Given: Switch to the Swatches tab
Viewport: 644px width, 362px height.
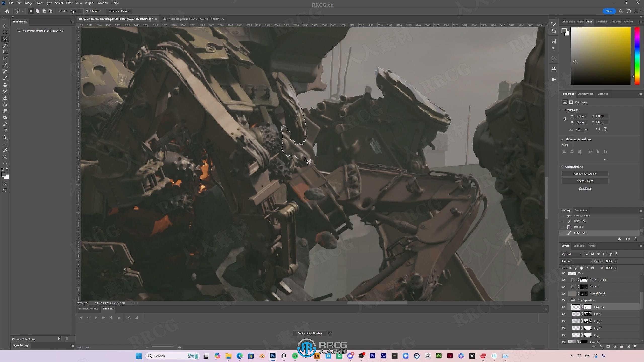Looking at the screenshot, I should coord(601,22).
